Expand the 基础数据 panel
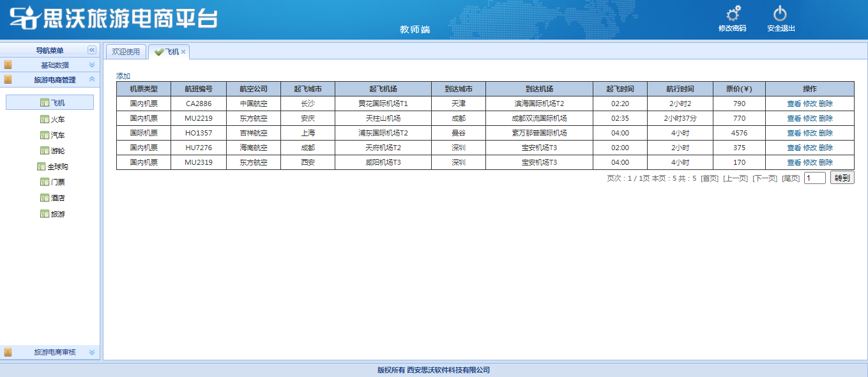Viewport: 868px width, 377px height. (x=91, y=65)
